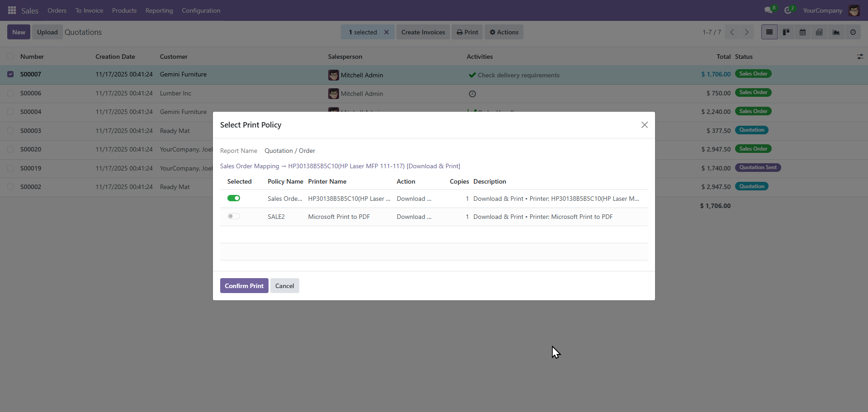Open the Actions dropdown
This screenshot has height=412, width=868.
[504, 32]
